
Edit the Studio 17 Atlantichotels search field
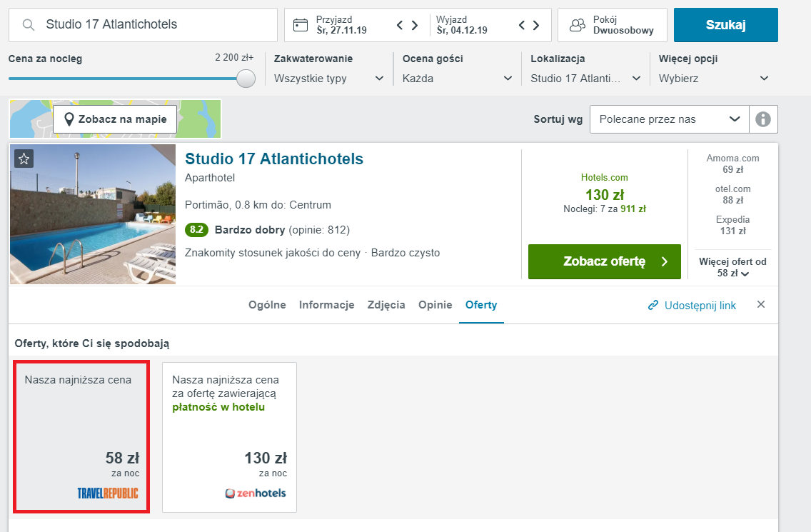pos(143,25)
